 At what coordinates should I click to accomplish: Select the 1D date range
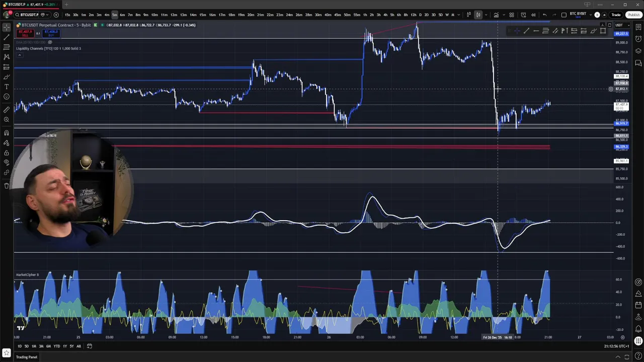20,346
